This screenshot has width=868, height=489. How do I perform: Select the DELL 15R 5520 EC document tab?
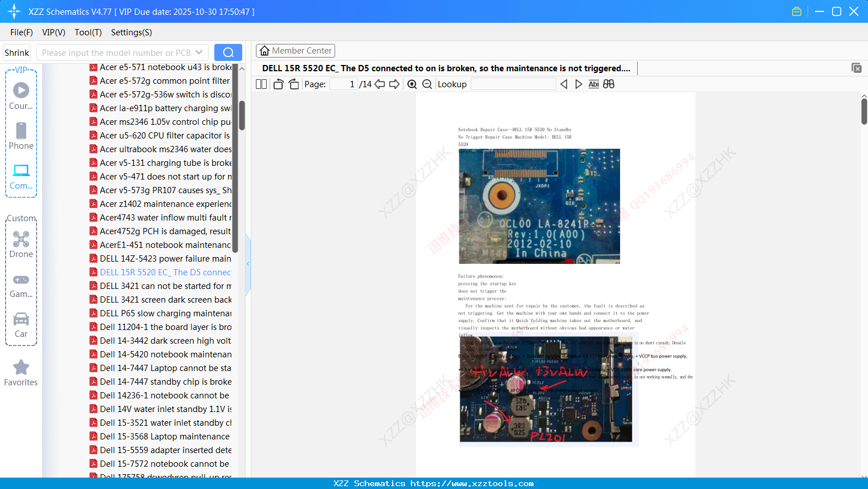[x=446, y=68]
